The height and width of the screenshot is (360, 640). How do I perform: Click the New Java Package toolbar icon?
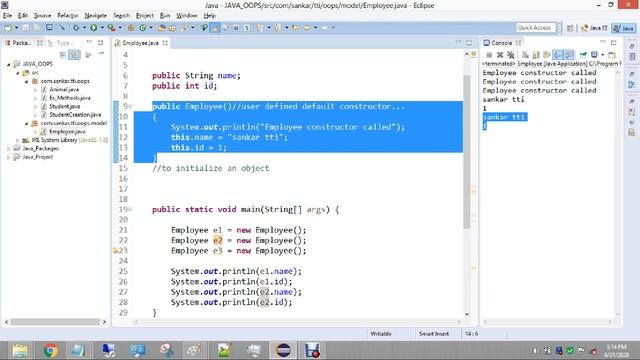click(131, 28)
